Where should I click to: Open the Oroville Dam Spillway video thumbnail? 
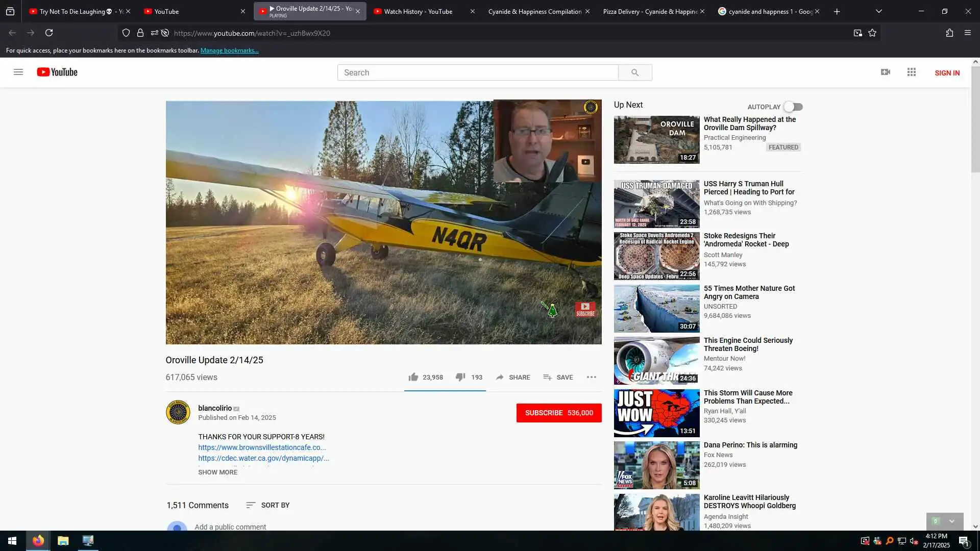click(x=656, y=139)
